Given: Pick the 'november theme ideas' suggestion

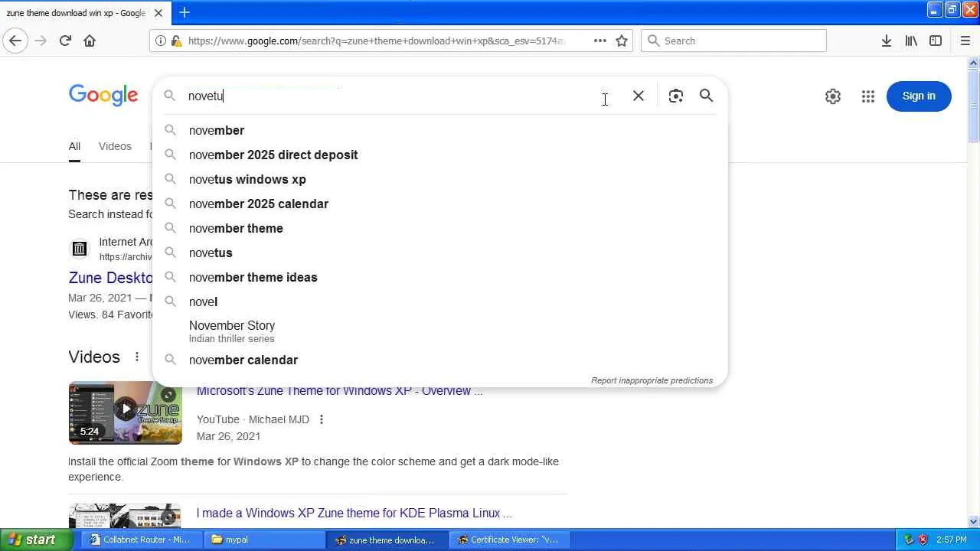Looking at the screenshot, I should (x=440, y=277).
